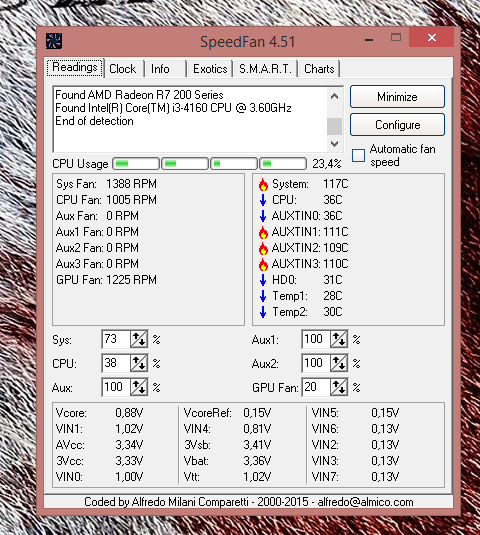This screenshot has width=480, height=535.
Task: Adjust the GPU Fan speed spinner arrows
Action: tap(339, 387)
